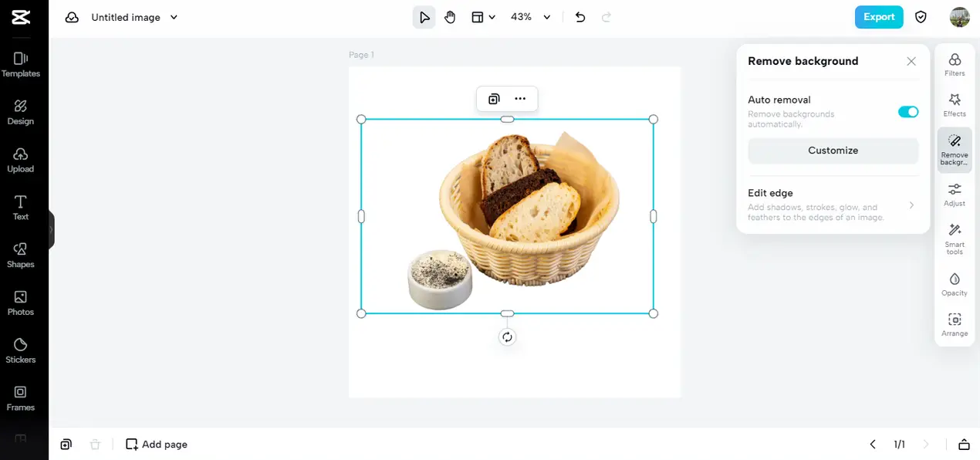Select the bread basket image on canvas
This screenshot has height=460, width=980.
507,216
